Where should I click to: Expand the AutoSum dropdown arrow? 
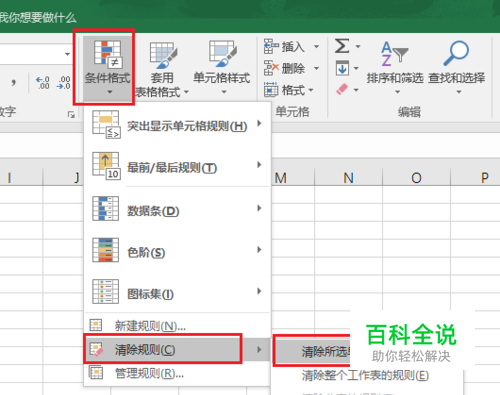coord(358,47)
